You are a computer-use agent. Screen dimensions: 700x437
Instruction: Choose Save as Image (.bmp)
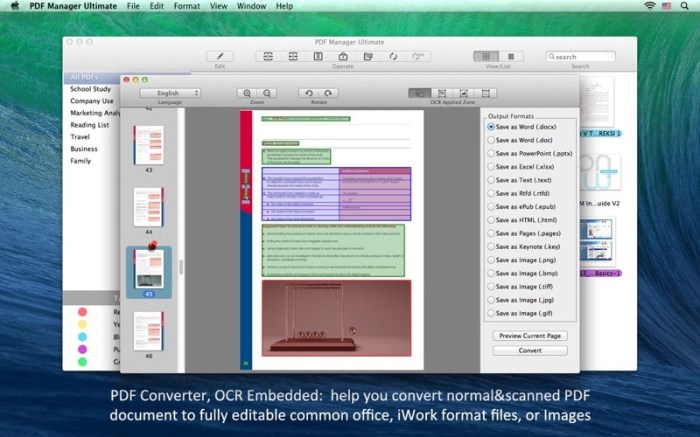click(523, 273)
